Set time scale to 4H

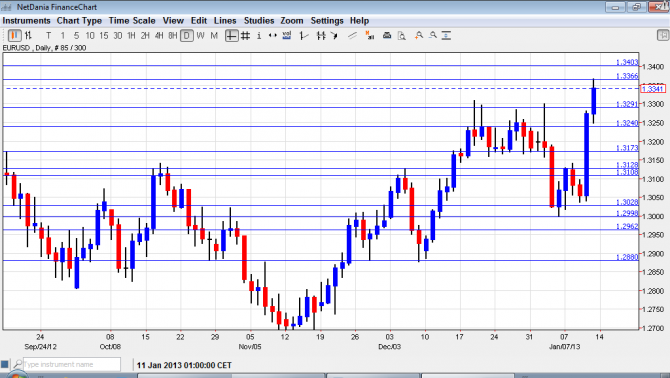[x=159, y=36]
